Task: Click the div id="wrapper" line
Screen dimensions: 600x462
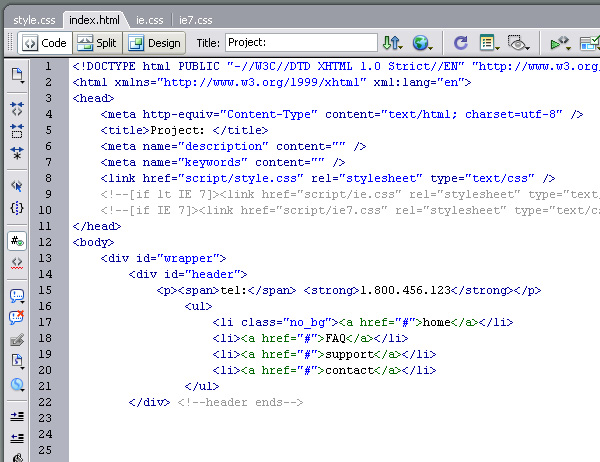Action: click(x=163, y=258)
